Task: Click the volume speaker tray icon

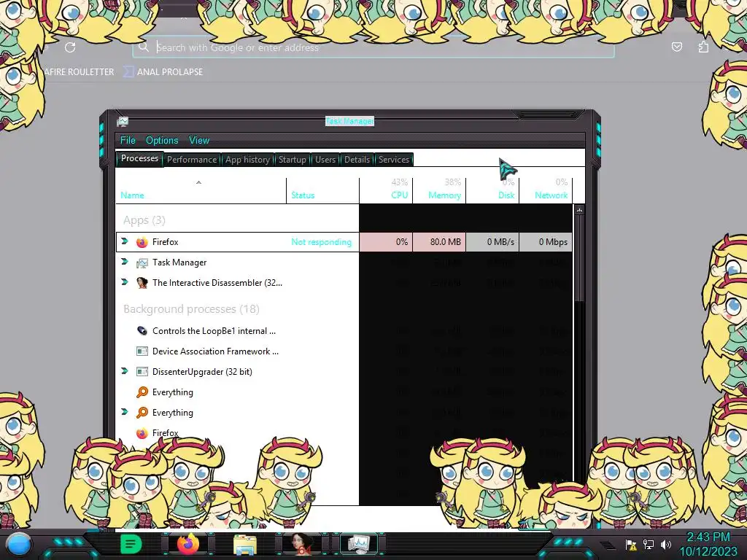Action: point(665,545)
